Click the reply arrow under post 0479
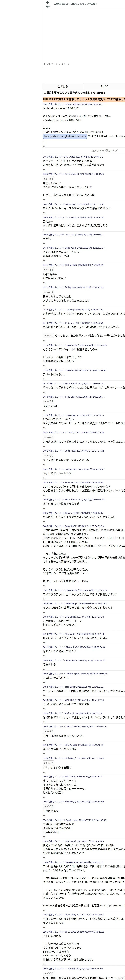 (x=44, y=428)
